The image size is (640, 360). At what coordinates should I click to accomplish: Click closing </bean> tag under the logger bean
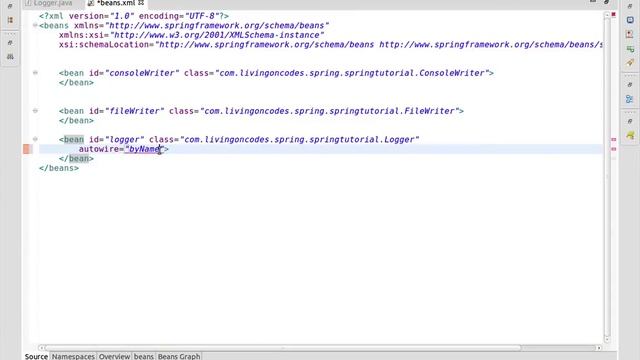point(76,159)
